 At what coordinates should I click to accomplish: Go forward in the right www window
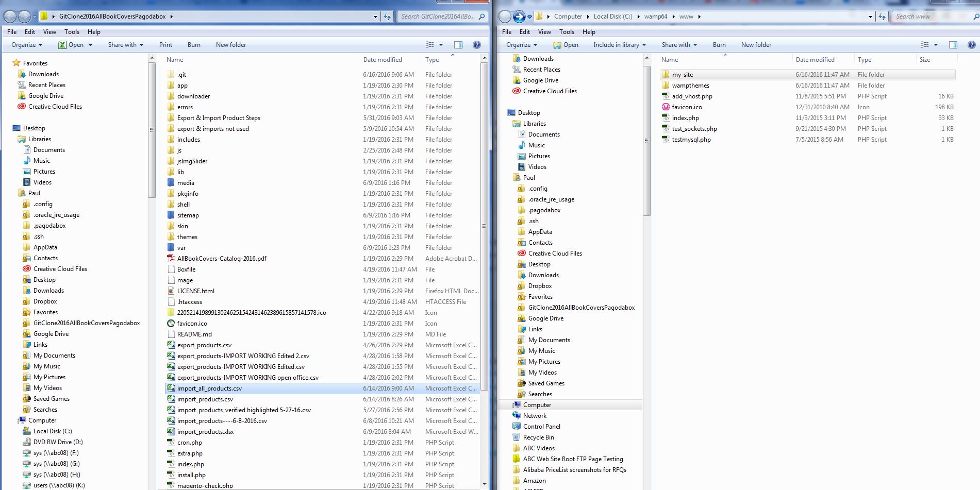(x=519, y=16)
